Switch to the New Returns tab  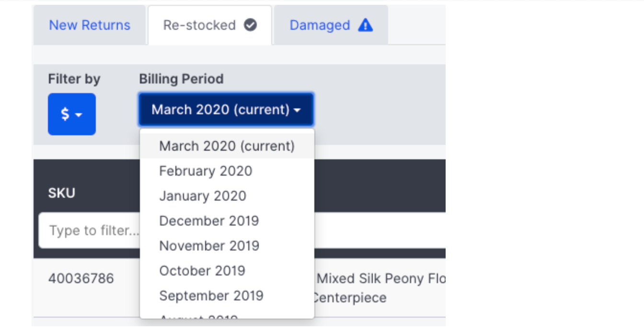click(90, 25)
